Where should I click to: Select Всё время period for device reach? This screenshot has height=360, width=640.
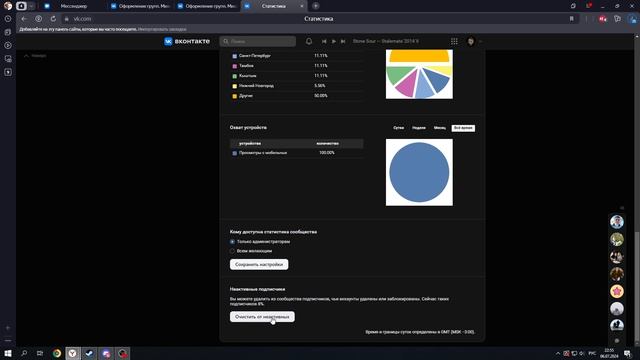pyautogui.click(x=463, y=128)
